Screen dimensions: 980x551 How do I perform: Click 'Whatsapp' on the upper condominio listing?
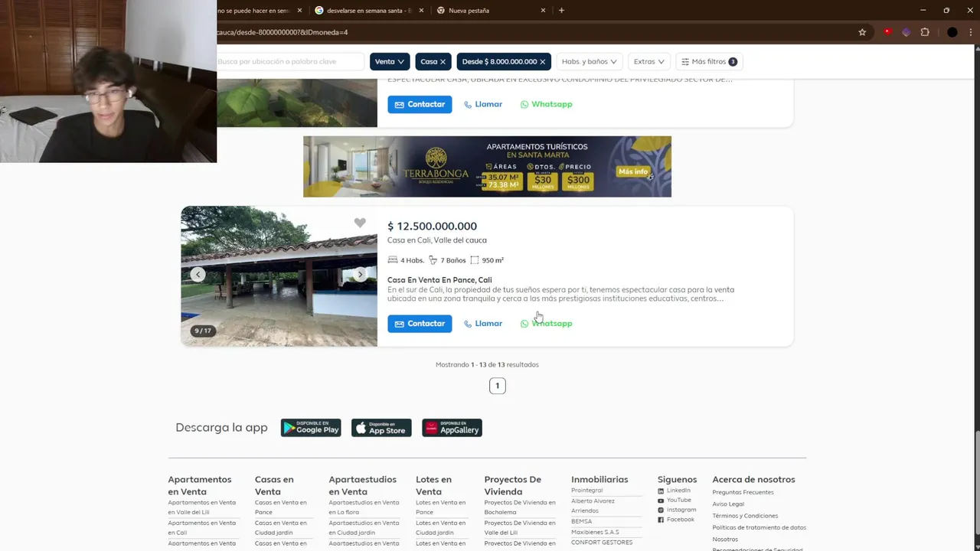pyautogui.click(x=547, y=104)
